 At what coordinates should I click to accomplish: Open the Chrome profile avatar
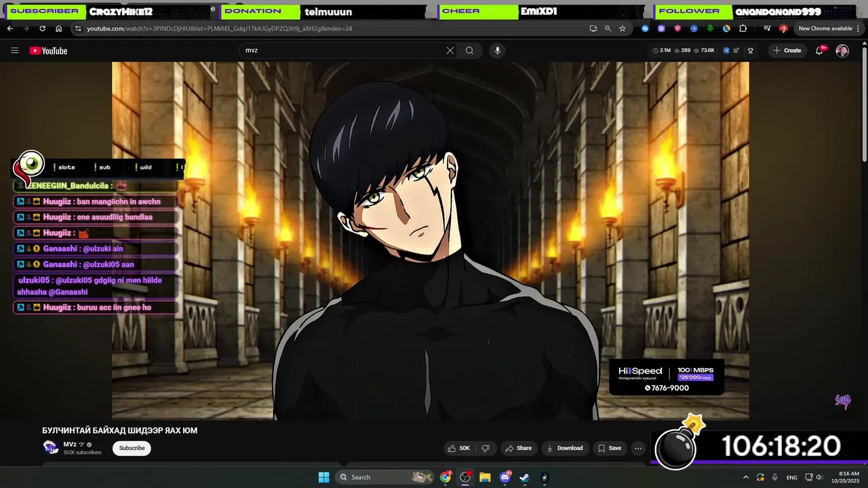[x=783, y=28]
